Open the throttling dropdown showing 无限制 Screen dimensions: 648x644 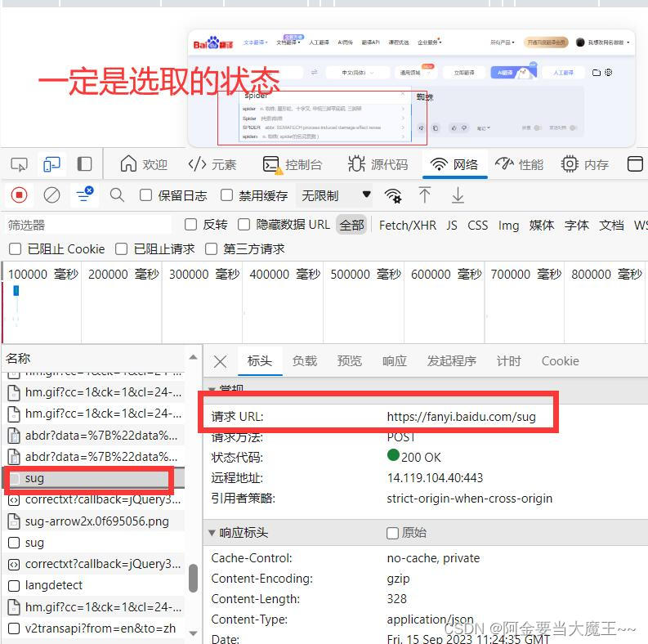[x=334, y=195]
